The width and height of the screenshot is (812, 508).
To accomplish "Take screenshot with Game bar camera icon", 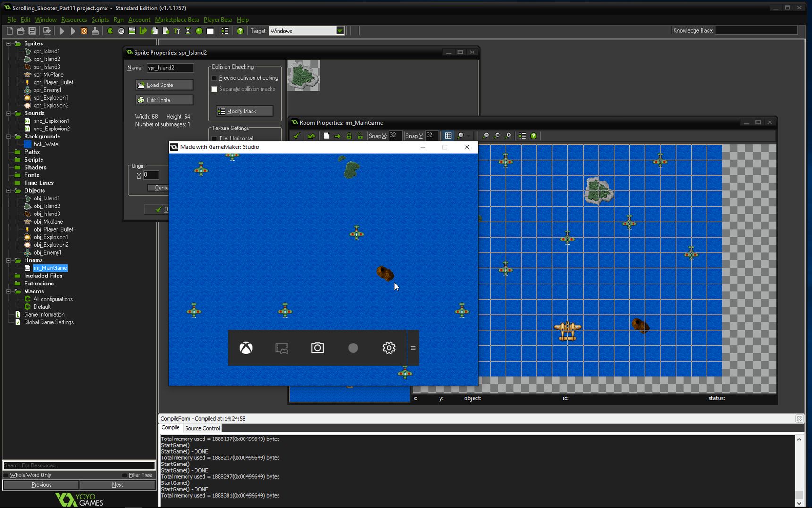I will coord(317,348).
